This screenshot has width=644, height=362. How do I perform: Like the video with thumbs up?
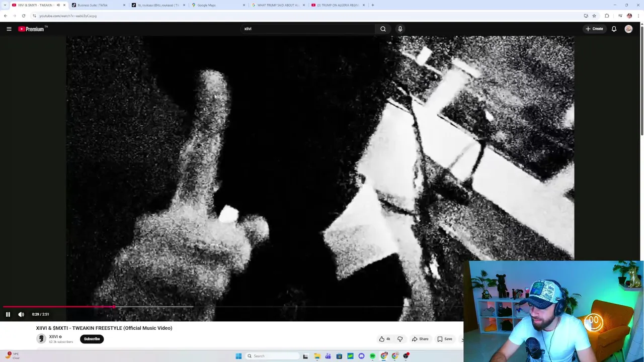tap(385, 339)
